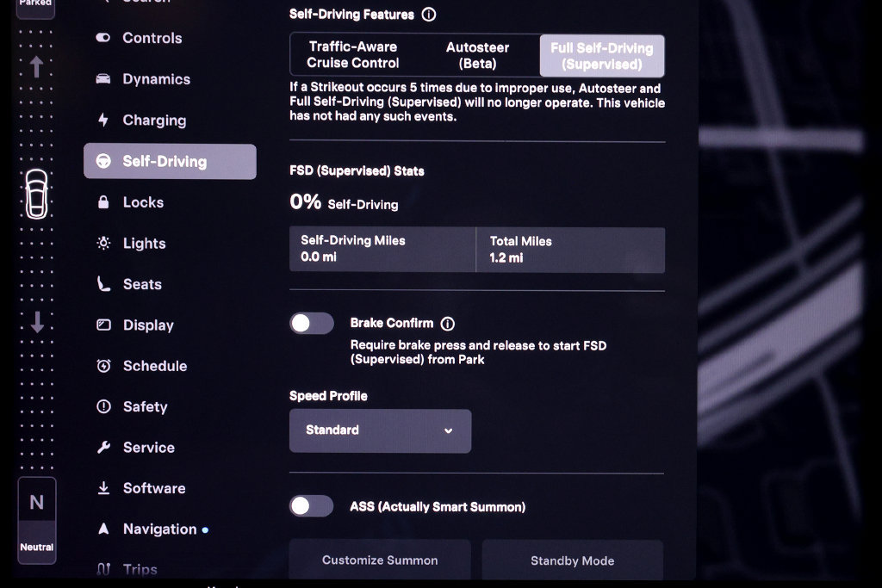882x588 pixels.
Task: Click the Lights sun icon
Action: coord(103,243)
